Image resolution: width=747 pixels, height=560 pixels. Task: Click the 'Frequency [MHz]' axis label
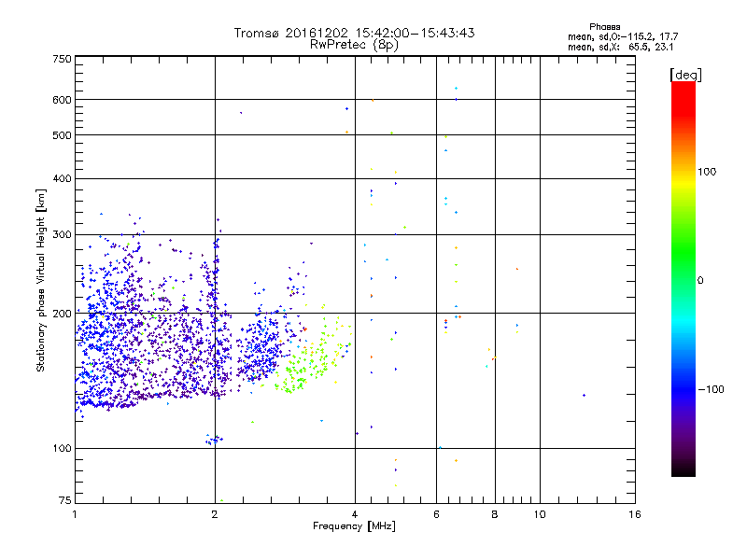[354, 526]
